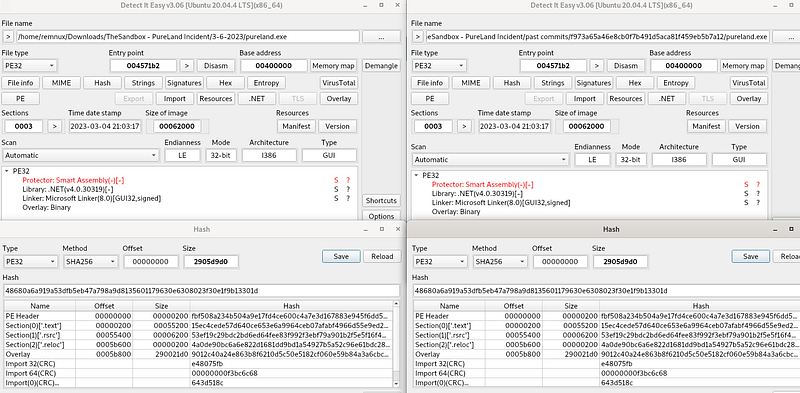The width and height of the screenshot is (800, 393).
Task: Click '>' beside Sections 0003 in left window
Action: coord(55,126)
